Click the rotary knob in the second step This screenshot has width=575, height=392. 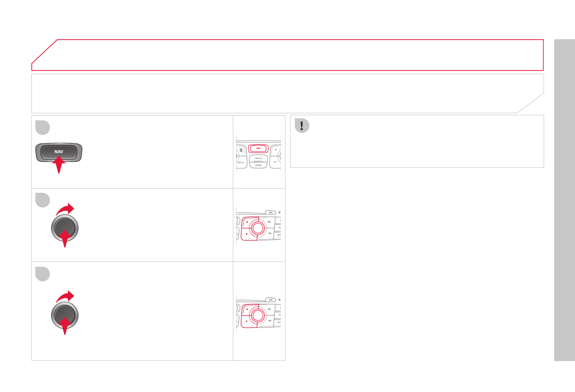[x=65, y=228]
